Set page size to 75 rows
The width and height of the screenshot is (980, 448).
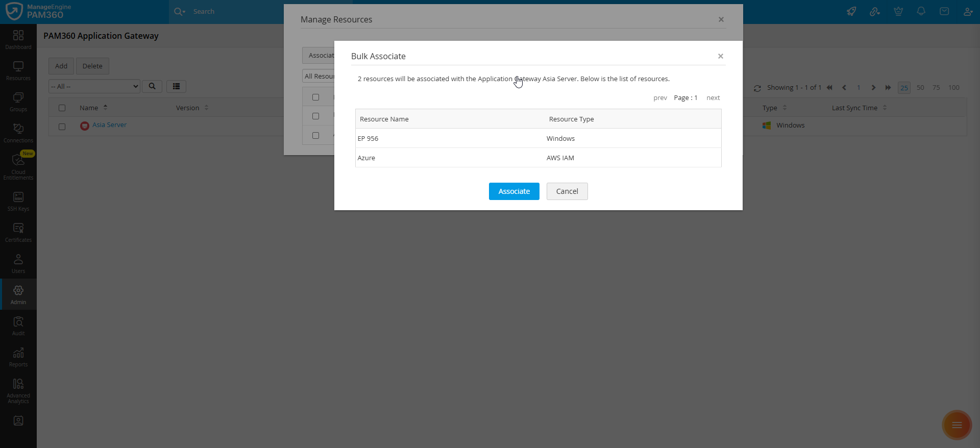point(936,88)
